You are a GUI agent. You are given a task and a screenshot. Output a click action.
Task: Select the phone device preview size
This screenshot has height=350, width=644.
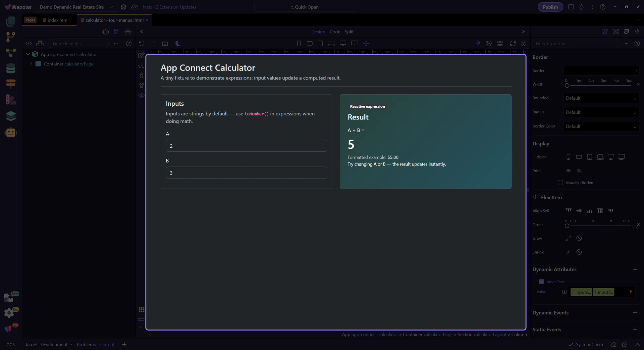coord(299,43)
